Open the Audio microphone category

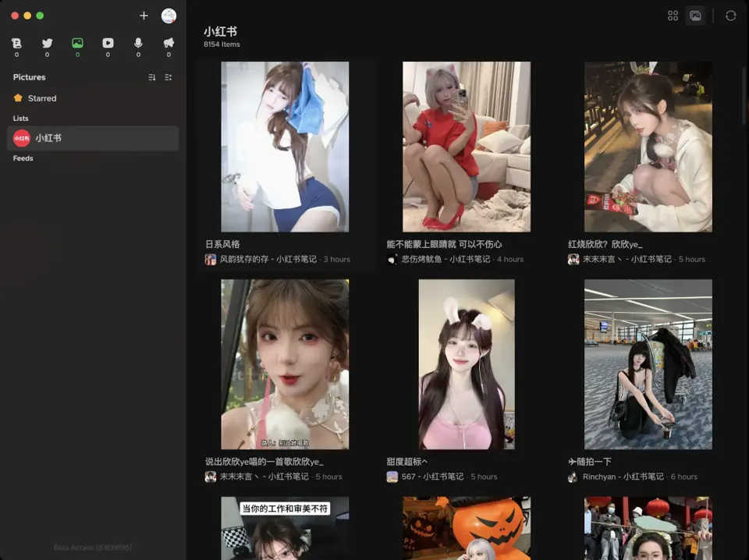click(x=138, y=44)
